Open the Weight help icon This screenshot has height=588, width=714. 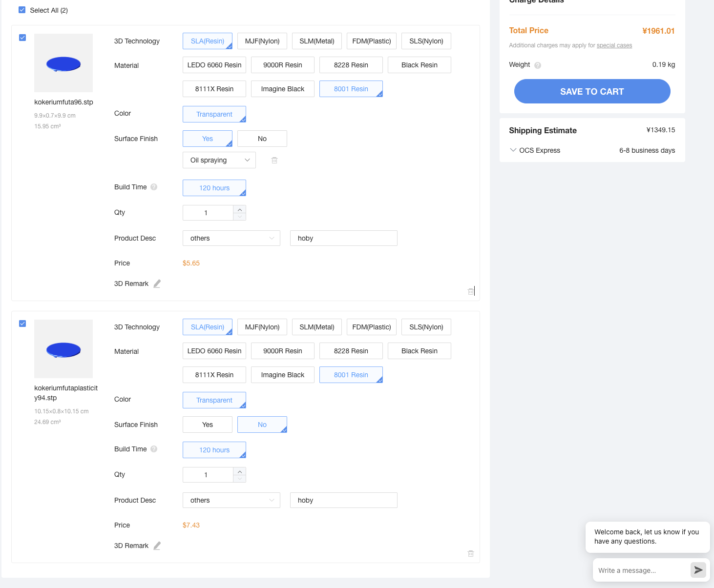538,65
